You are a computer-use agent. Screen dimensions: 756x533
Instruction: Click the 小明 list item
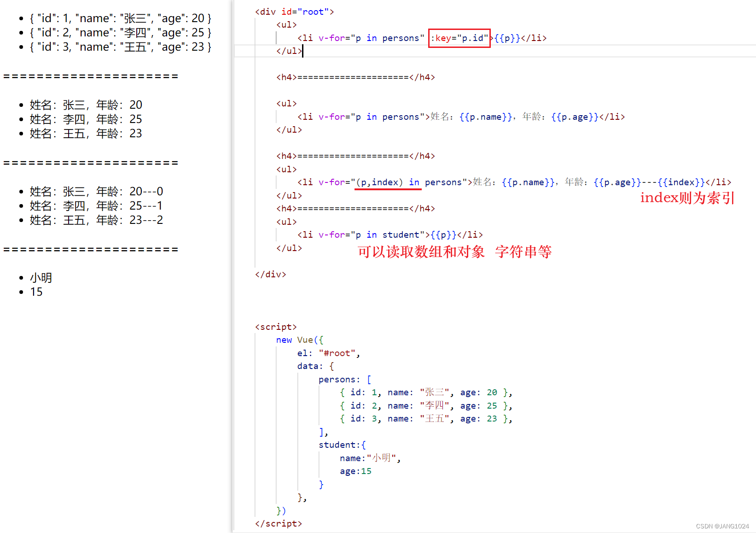click(41, 278)
